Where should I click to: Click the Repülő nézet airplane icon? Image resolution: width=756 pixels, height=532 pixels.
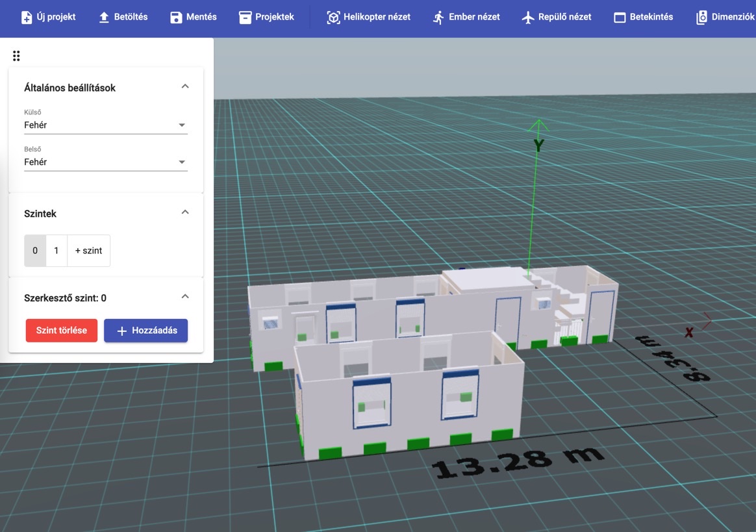click(x=528, y=18)
